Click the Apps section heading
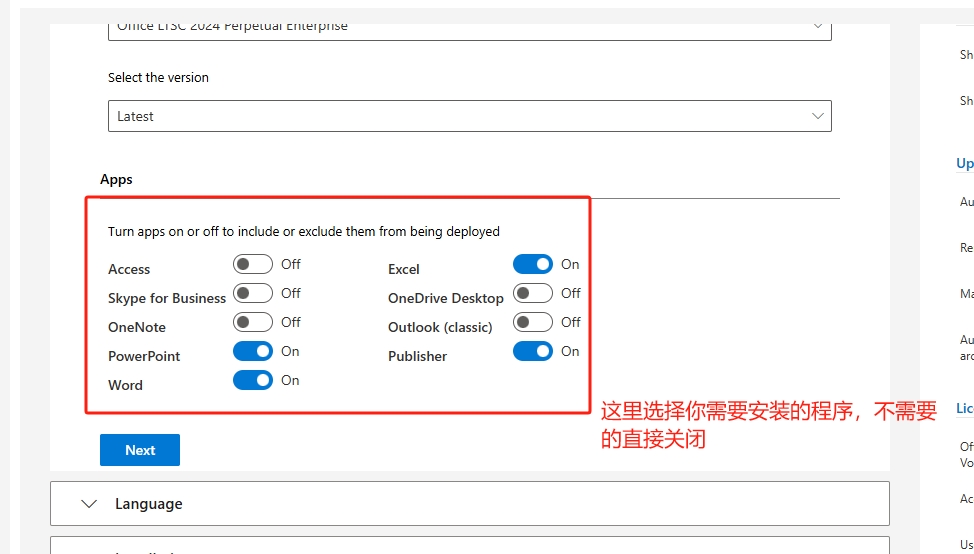This screenshot has width=974, height=554. pos(116,179)
